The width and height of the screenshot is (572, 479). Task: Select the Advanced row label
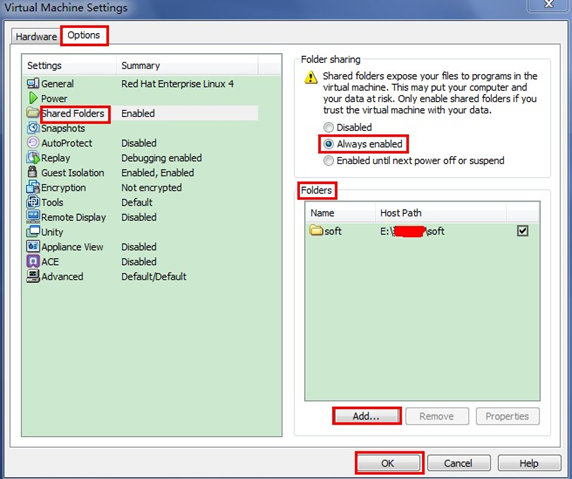click(x=62, y=277)
